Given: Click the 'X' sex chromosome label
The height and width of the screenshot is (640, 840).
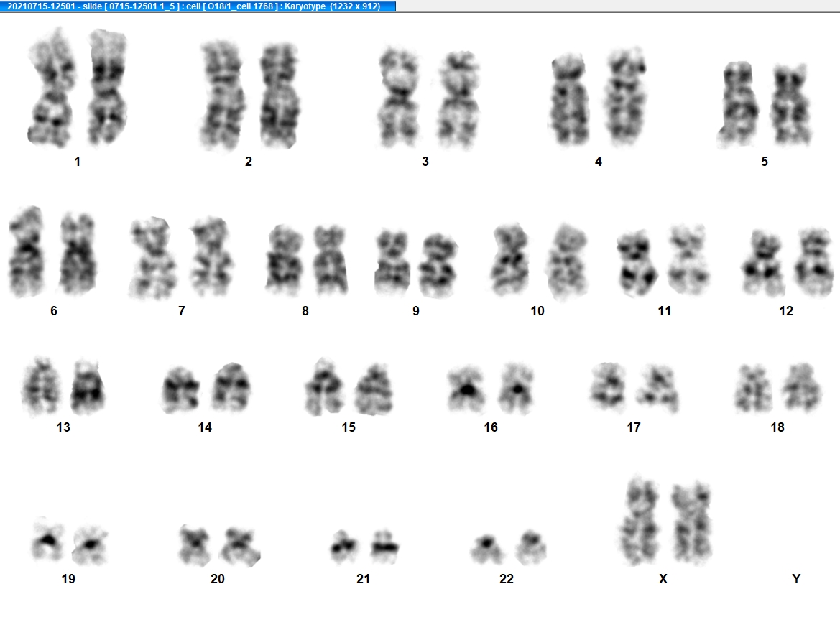Looking at the screenshot, I should point(663,578).
